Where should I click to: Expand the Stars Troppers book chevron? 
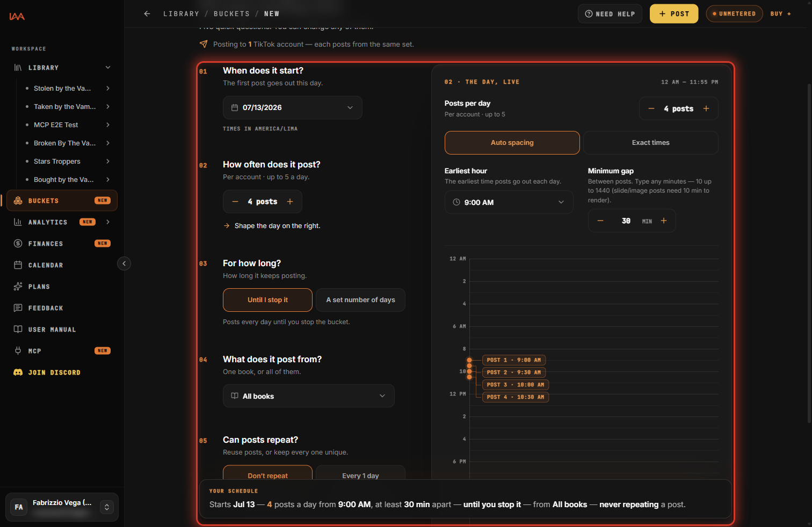tap(108, 162)
